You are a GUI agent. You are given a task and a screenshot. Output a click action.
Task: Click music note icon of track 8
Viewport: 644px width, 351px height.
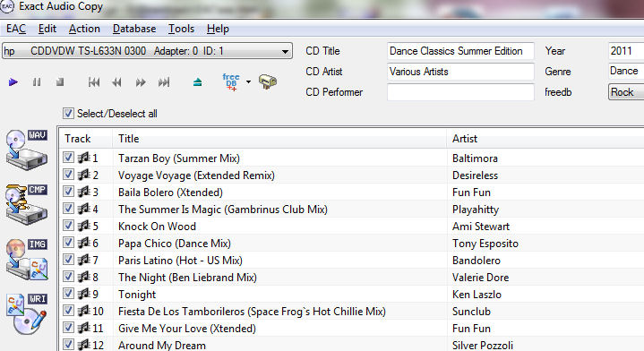coord(84,277)
